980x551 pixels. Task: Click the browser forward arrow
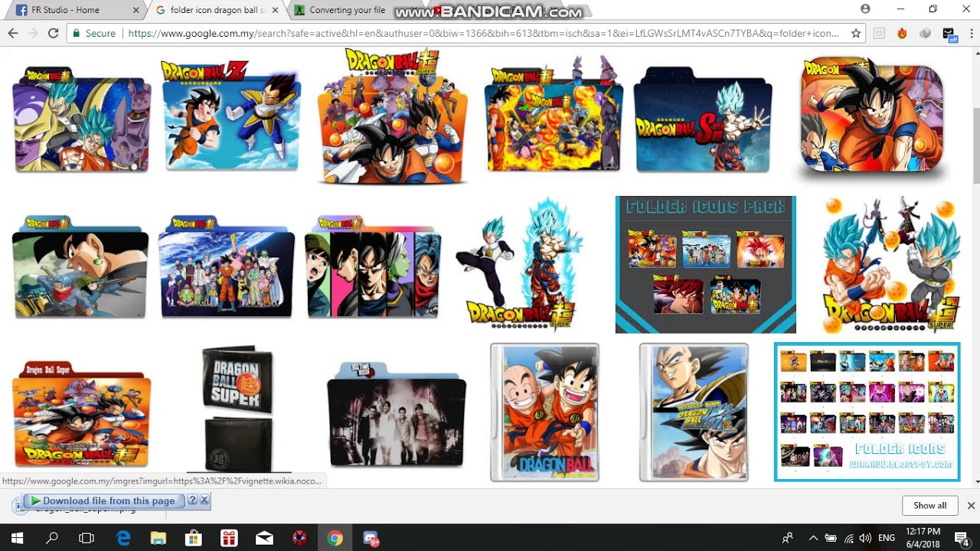point(33,33)
